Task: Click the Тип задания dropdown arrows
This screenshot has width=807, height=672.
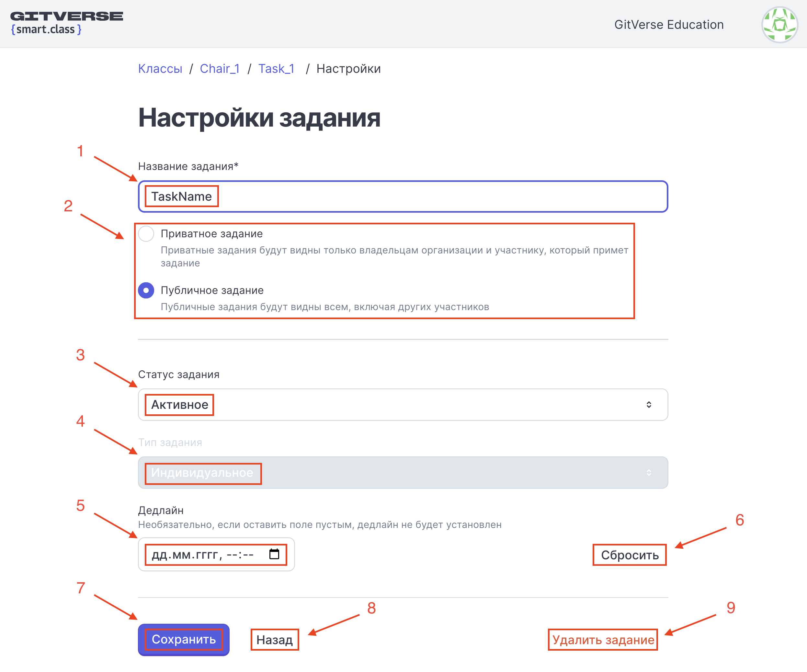Action: (649, 473)
